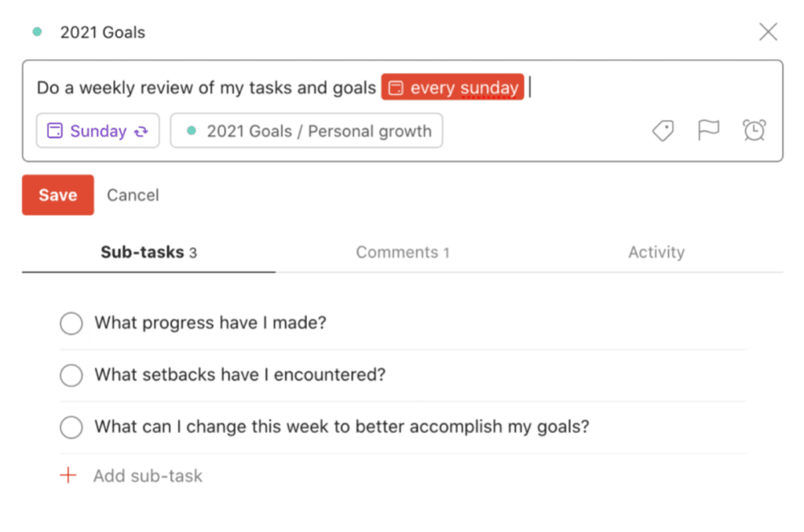Check off 'What setbacks have I encountered?'
The height and width of the screenshot is (532, 804).
pos(71,375)
